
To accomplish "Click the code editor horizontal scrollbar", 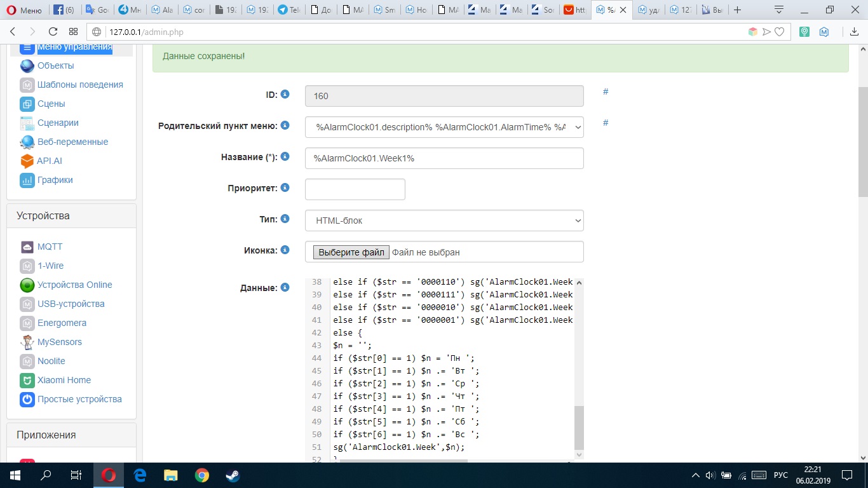I will click(x=403, y=460).
